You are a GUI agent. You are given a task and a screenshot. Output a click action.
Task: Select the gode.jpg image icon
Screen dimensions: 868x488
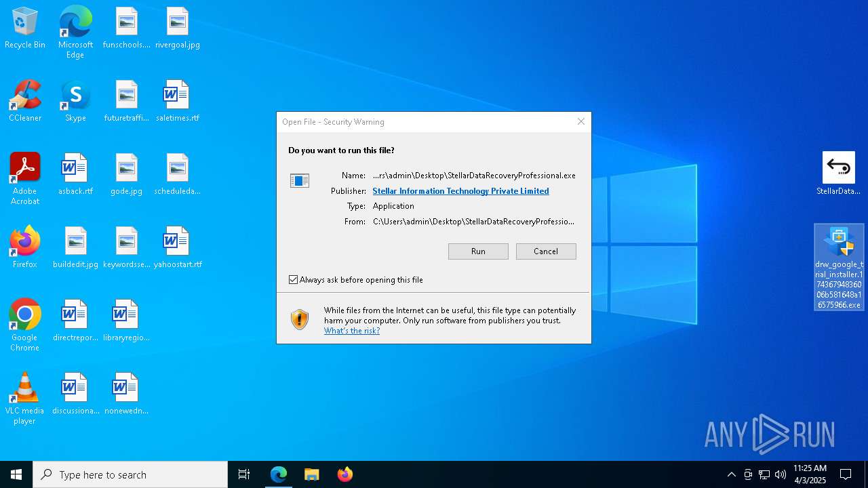126,175
